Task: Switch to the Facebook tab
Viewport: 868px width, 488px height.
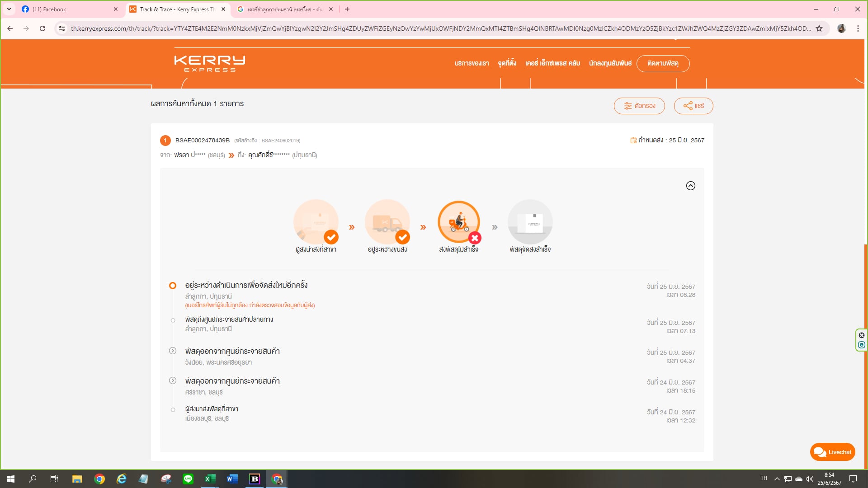Action: coord(68,9)
